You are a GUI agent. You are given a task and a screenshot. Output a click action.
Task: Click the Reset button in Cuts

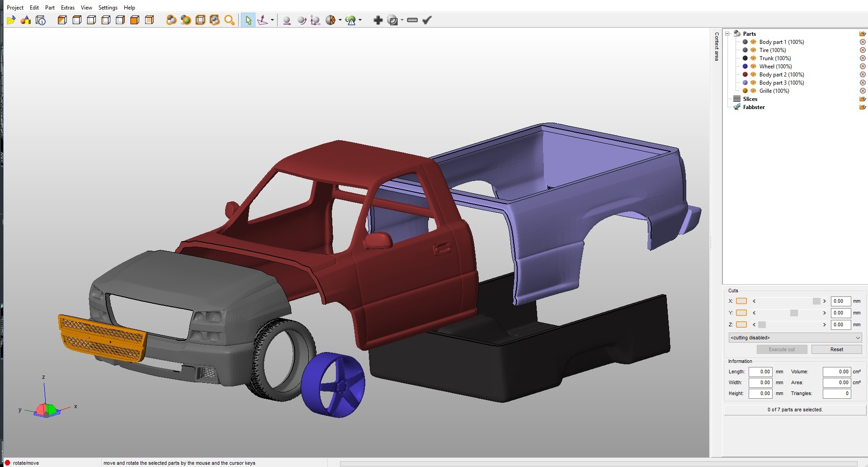[x=836, y=349]
